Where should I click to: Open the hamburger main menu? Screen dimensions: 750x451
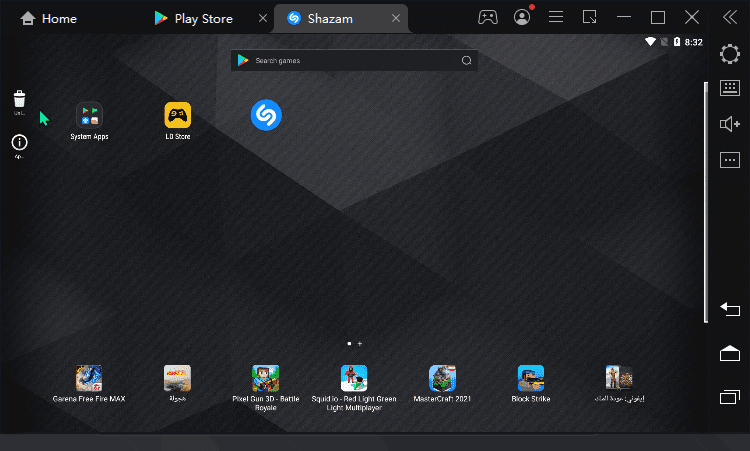pyautogui.click(x=556, y=18)
